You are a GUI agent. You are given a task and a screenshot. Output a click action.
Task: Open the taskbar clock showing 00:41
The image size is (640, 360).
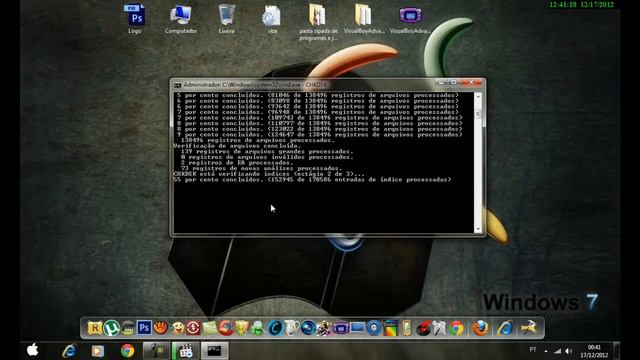[594, 351]
